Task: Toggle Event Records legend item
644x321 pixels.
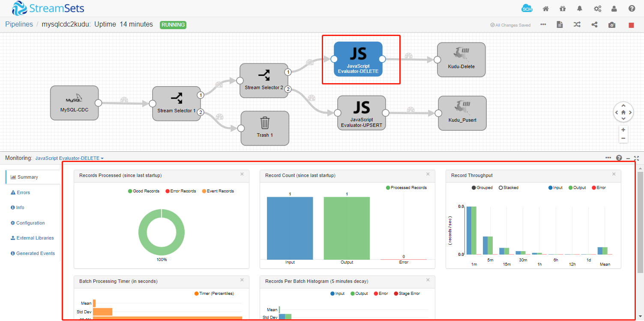Action: pos(218,191)
